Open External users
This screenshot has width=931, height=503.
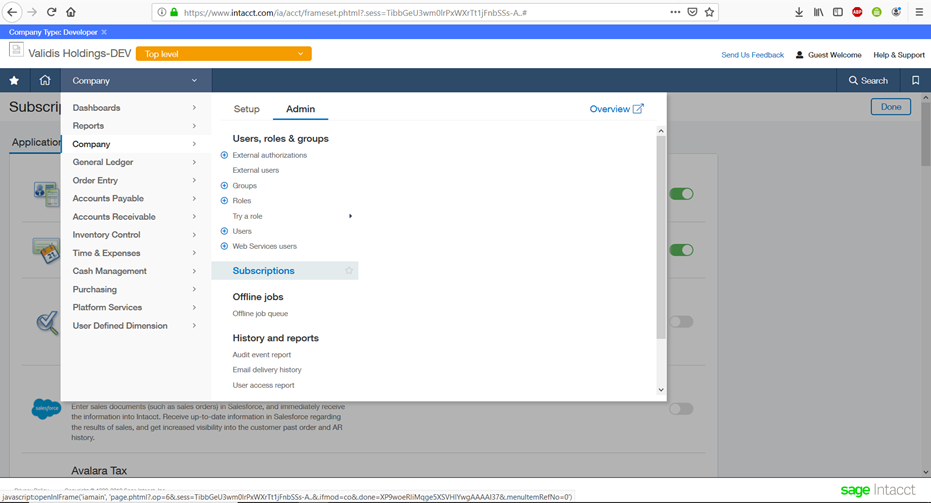point(255,170)
